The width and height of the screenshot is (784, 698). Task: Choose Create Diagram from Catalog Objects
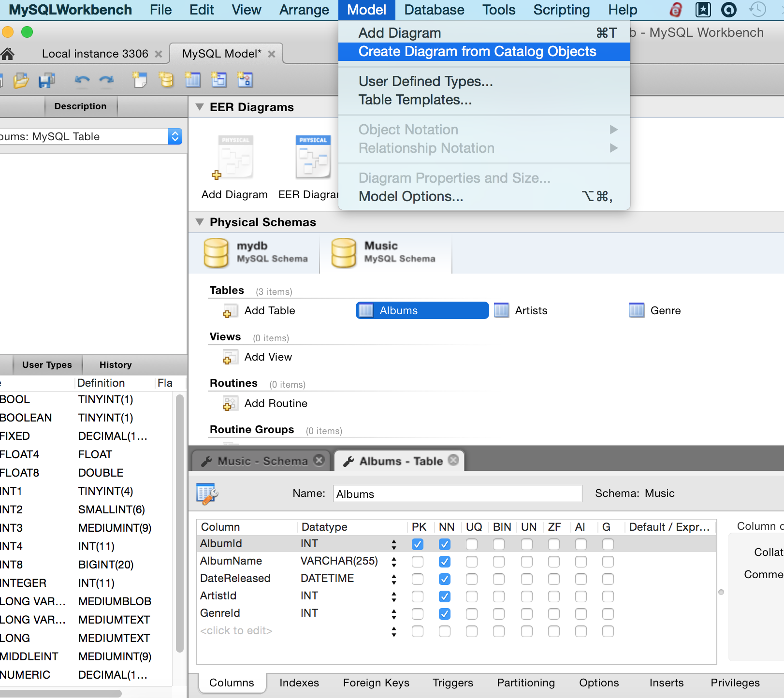[x=484, y=52]
